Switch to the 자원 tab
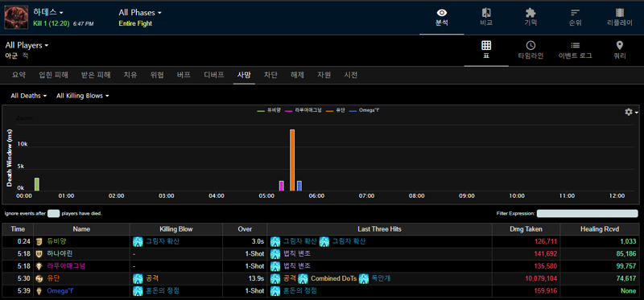 324,75
